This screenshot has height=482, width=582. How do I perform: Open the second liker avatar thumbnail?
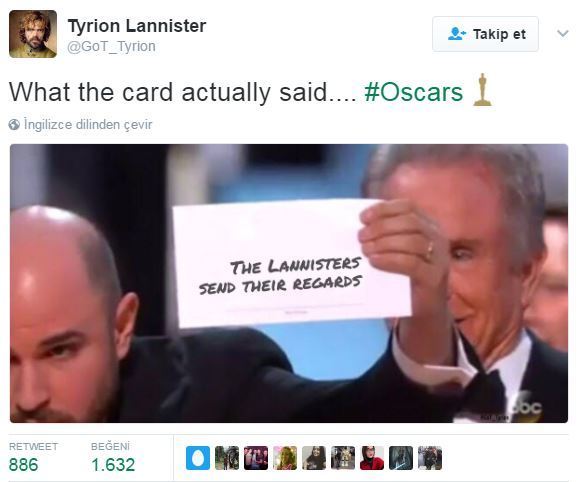coord(227,458)
